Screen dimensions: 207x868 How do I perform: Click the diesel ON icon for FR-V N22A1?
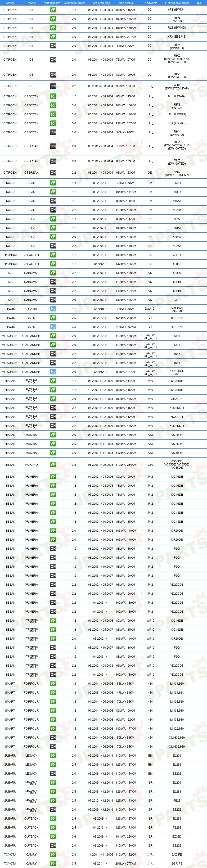pos(53,246)
